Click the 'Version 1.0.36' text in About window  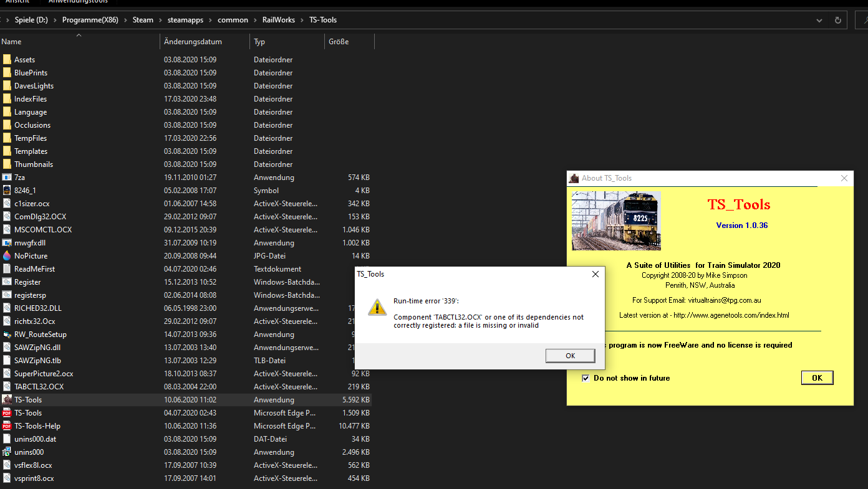[742, 226]
